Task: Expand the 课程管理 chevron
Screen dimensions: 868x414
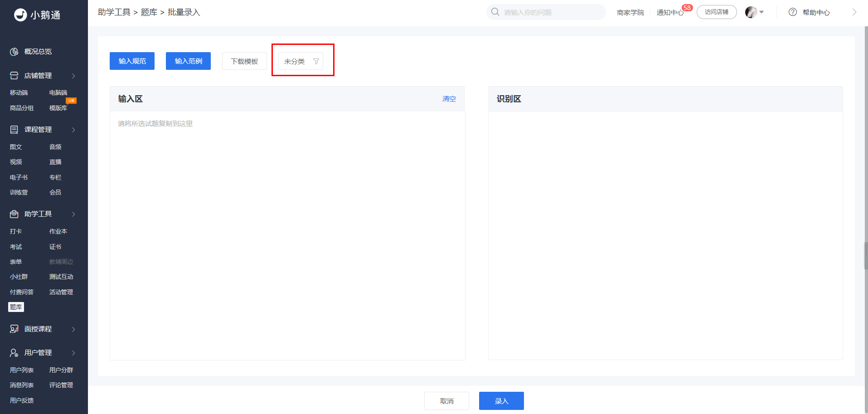Action: click(73, 130)
